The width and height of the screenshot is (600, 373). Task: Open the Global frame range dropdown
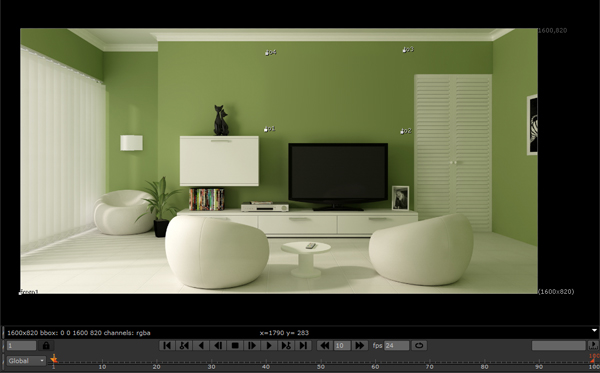pos(26,360)
